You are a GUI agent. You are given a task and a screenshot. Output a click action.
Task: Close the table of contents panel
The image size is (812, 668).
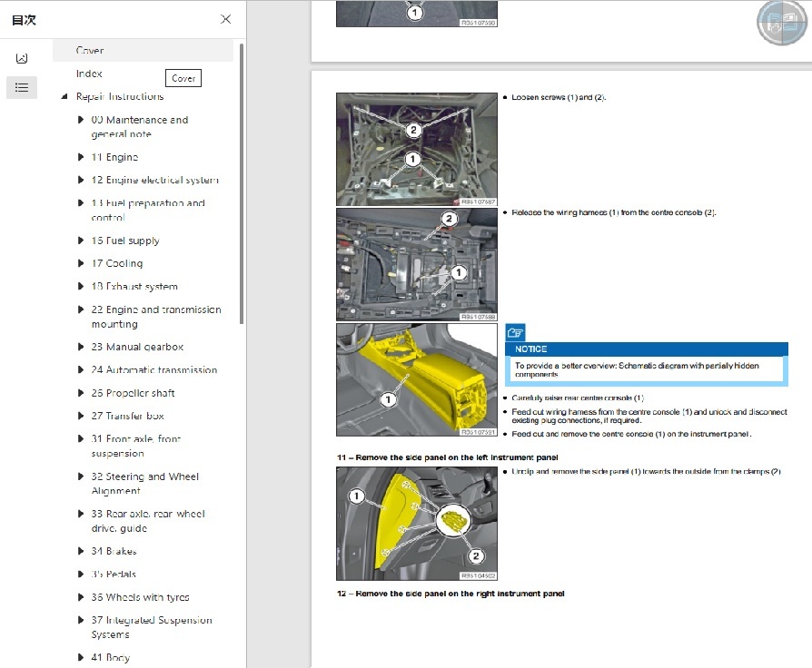(x=226, y=20)
